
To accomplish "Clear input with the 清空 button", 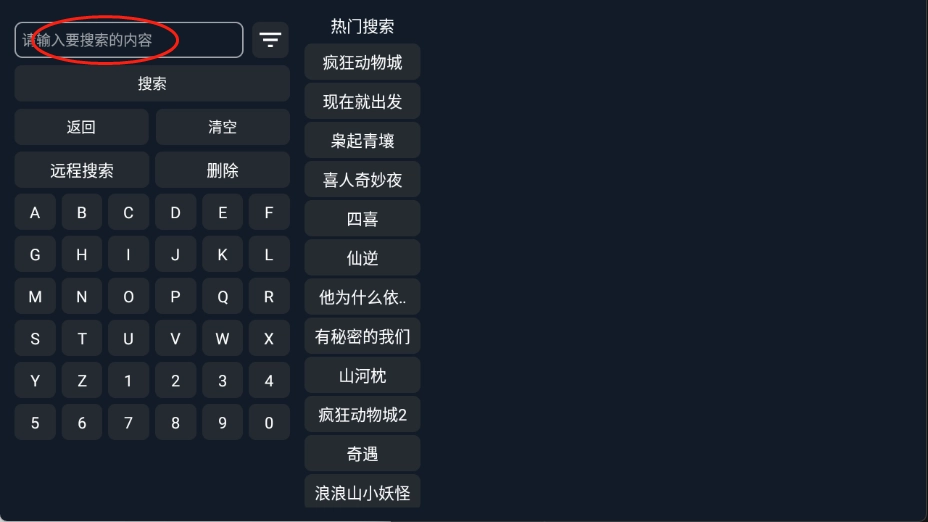I will pyautogui.click(x=222, y=127).
